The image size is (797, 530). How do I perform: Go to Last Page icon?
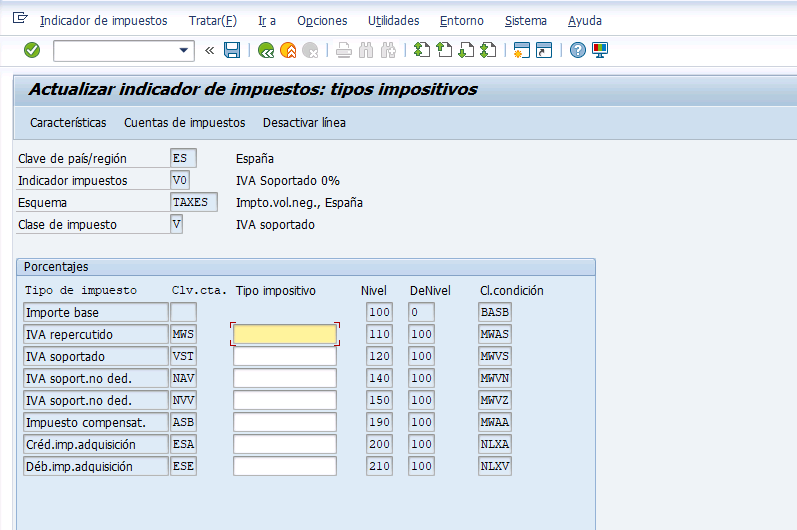[x=488, y=50]
